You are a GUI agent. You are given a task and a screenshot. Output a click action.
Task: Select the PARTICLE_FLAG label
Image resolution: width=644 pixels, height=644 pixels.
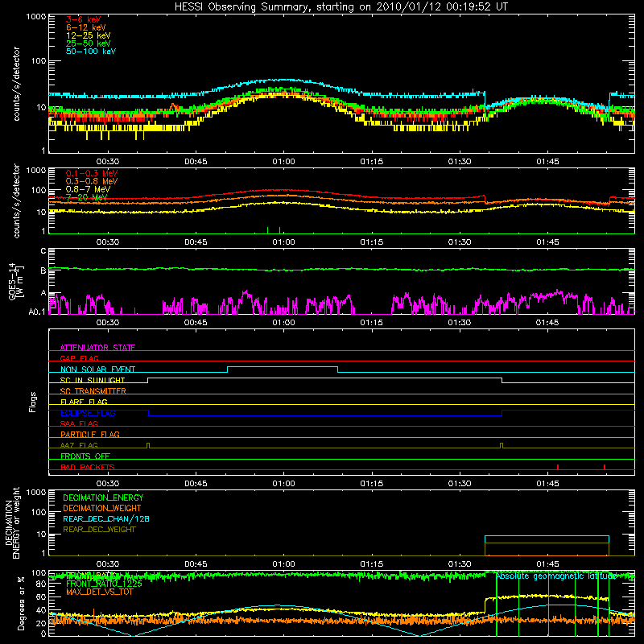(x=90, y=434)
